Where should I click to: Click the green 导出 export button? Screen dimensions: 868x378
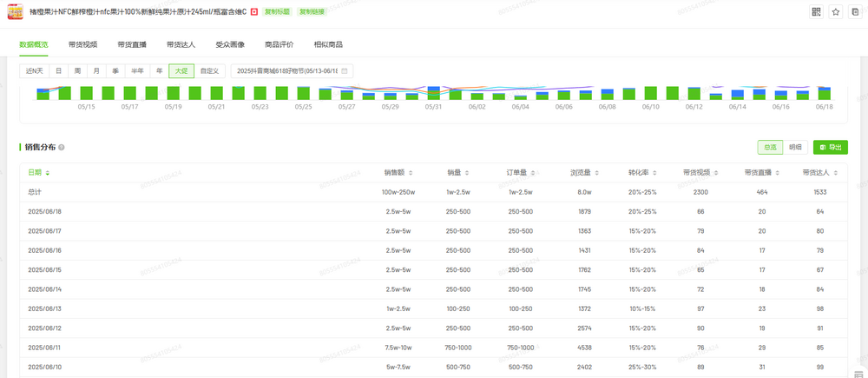pyautogui.click(x=831, y=148)
